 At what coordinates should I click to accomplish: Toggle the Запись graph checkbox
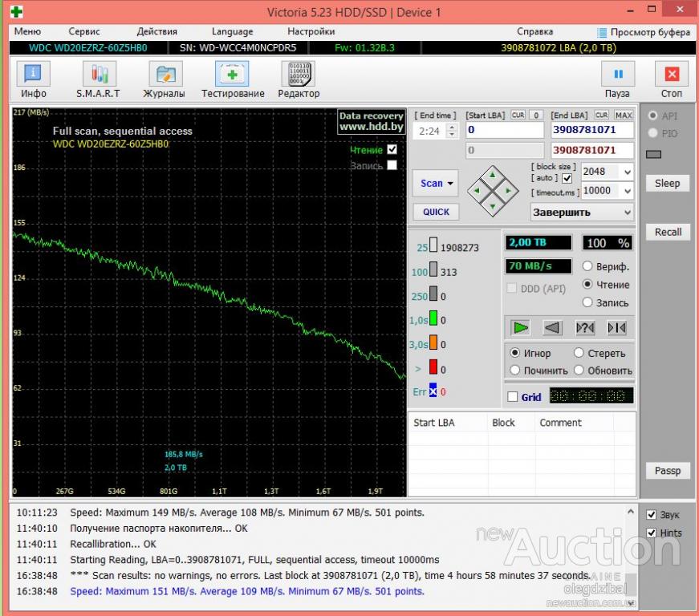[392, 165]
